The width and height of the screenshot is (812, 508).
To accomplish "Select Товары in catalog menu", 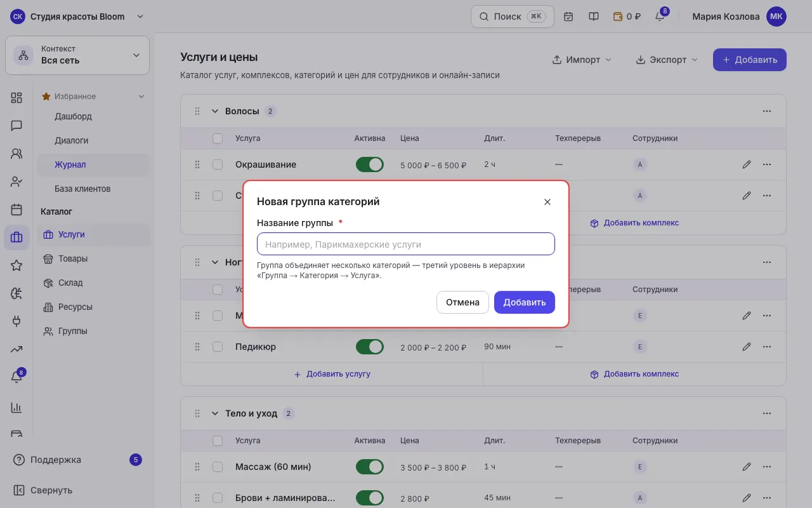I will point(93,258).
